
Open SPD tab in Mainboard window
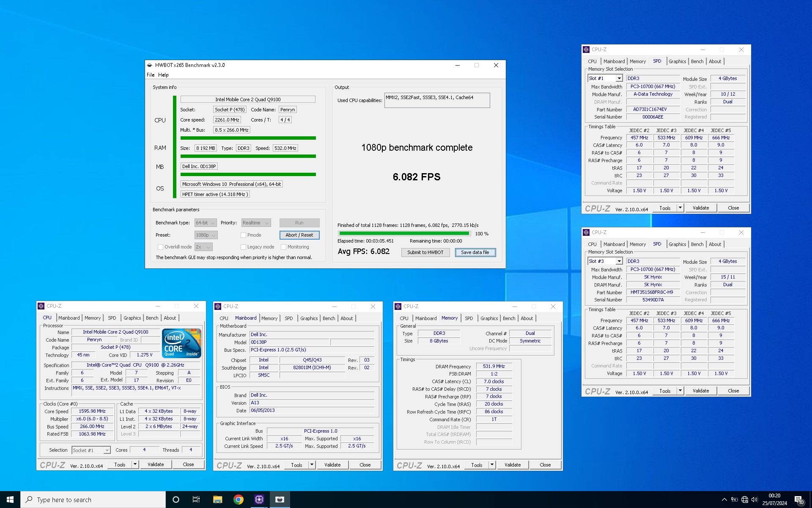289,318
